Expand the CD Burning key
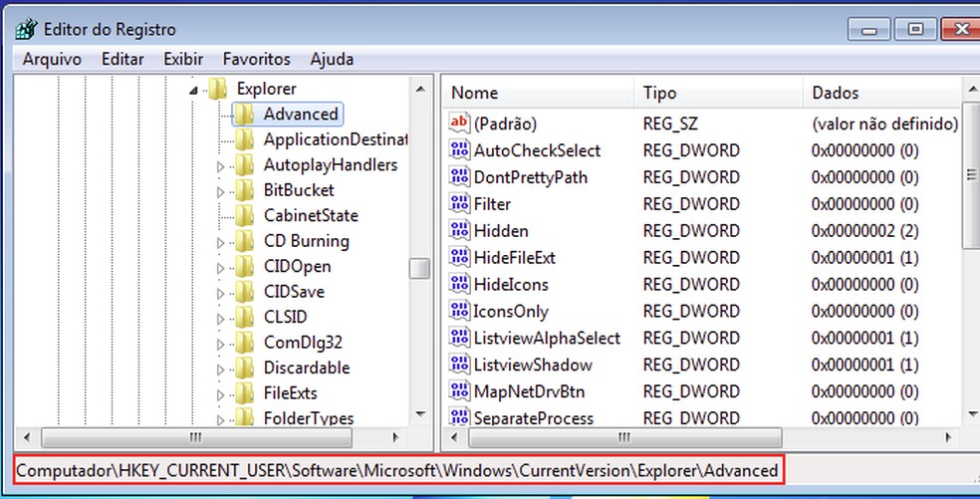 click(x=220, y=243)
